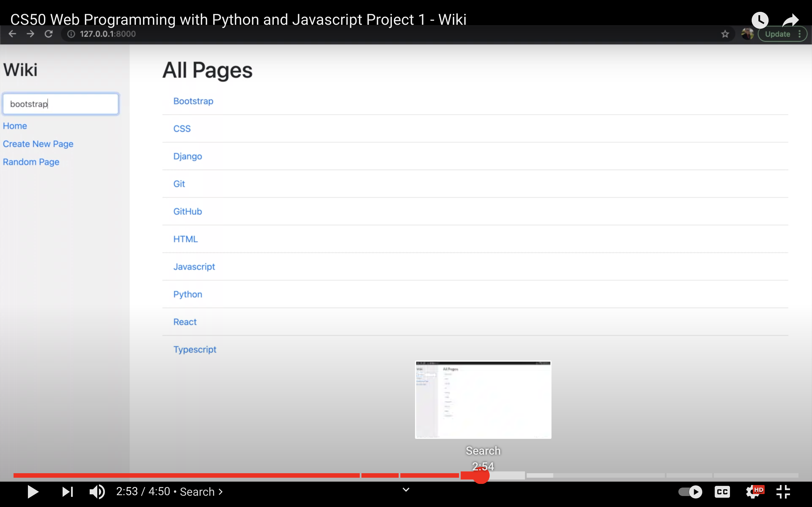Click the video preview thumbnail
The image size is (812, 507).
click(483, 400)
